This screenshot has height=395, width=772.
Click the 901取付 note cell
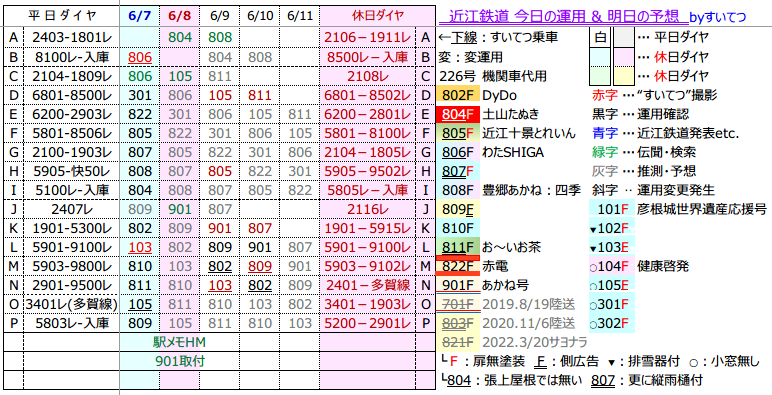(x=179, y=362)
